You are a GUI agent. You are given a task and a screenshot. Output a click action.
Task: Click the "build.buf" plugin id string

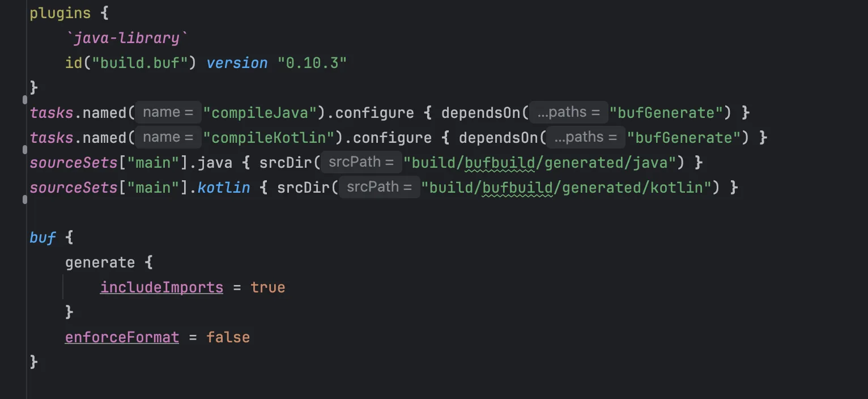pyautogui.click(x=144, y=63)
